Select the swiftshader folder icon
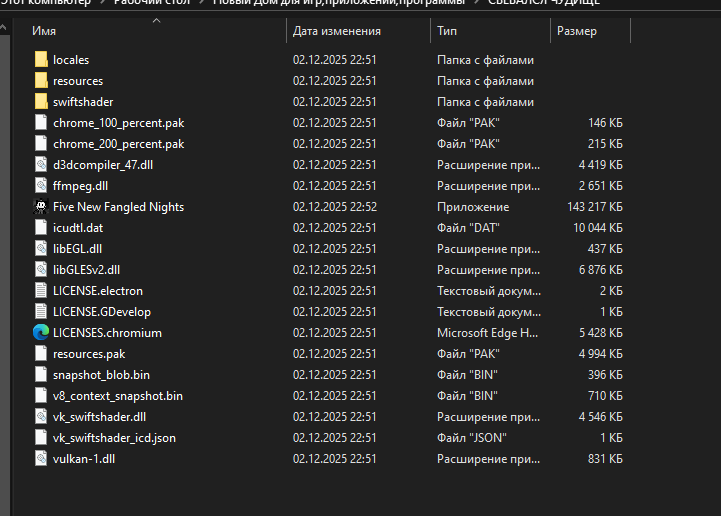The height and width of the screenshot is (516, 721). click(41, 102)
